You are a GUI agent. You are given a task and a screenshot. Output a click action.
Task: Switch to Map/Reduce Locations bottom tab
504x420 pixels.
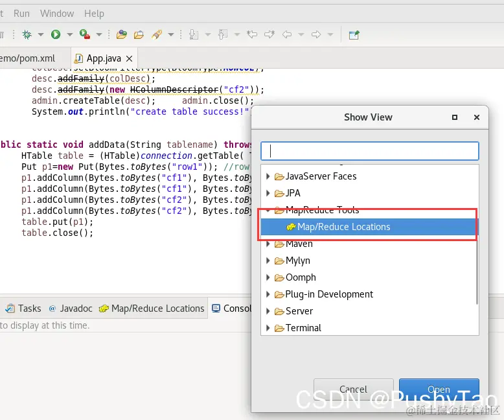click(152, 309)
